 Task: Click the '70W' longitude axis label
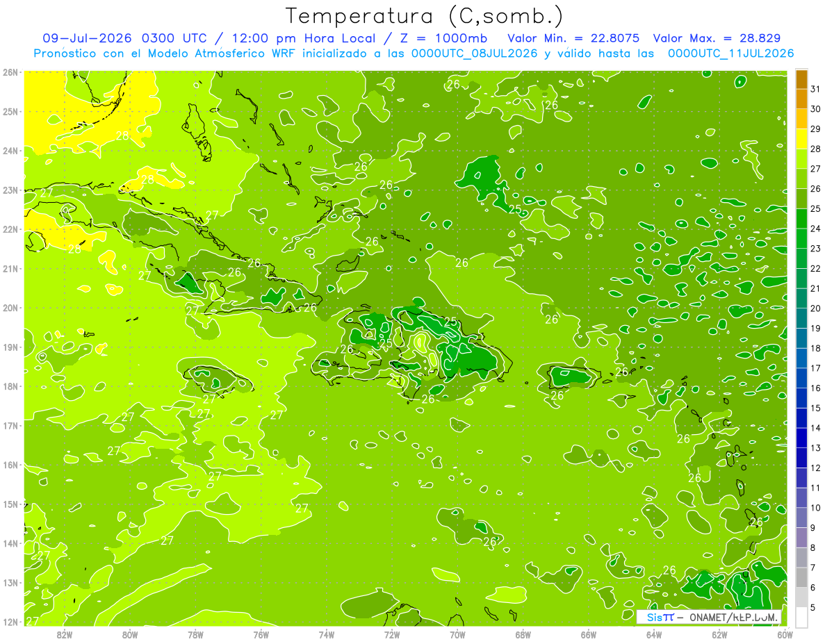457,634
